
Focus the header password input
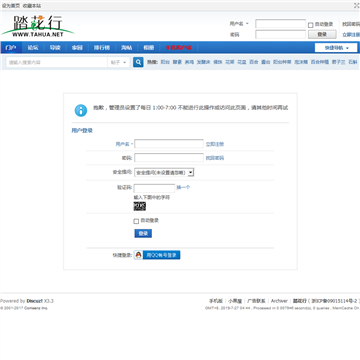coord(281,34)
